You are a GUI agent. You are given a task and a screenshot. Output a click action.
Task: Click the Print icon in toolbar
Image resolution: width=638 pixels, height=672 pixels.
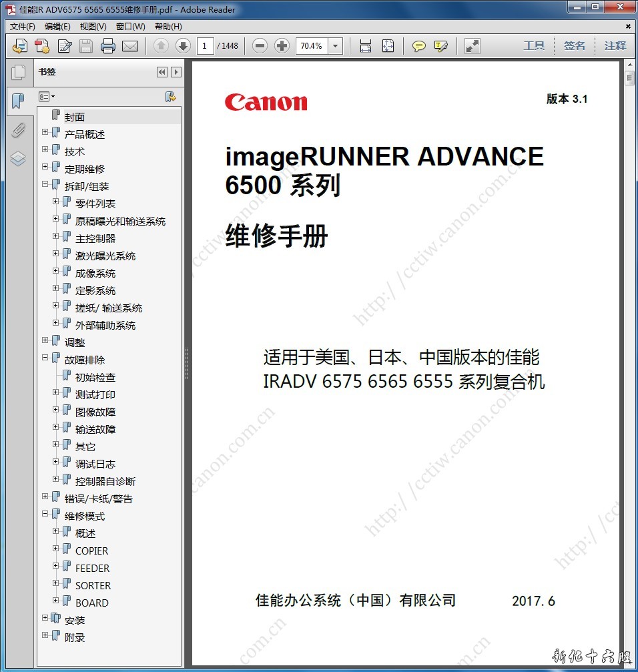click(x=108, y=46)
